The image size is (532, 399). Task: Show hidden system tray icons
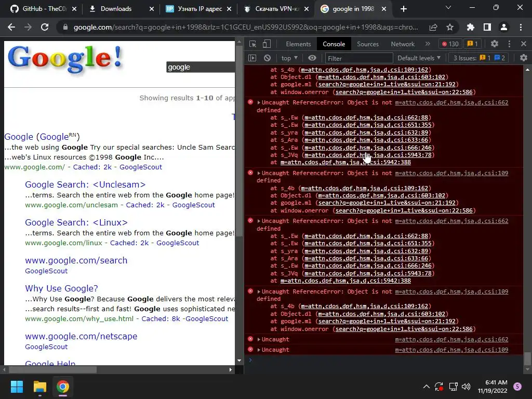[427, 387]
